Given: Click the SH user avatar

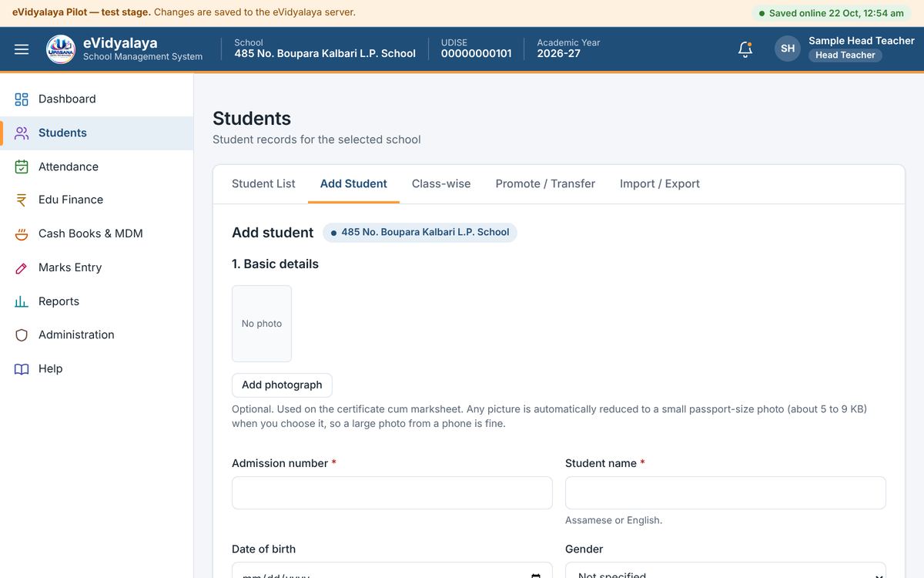Looking at the screenshot, I should coord(788,49).
